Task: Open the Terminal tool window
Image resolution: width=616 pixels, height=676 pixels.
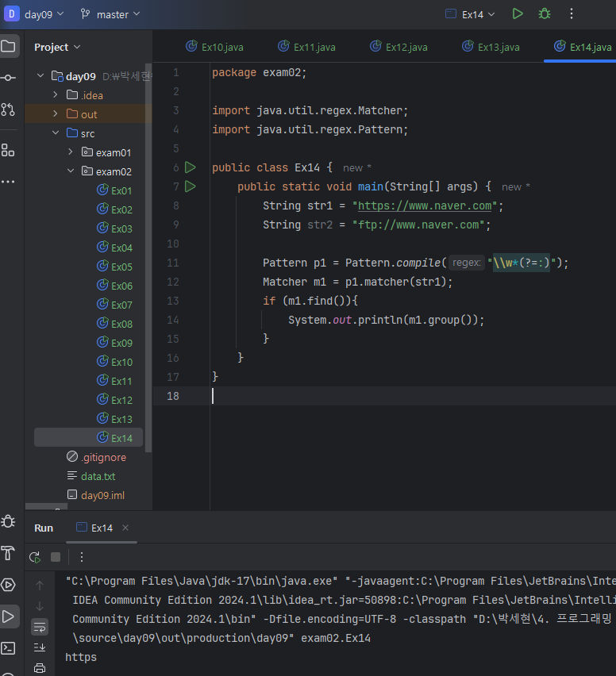Action: [x=8, y=648]
